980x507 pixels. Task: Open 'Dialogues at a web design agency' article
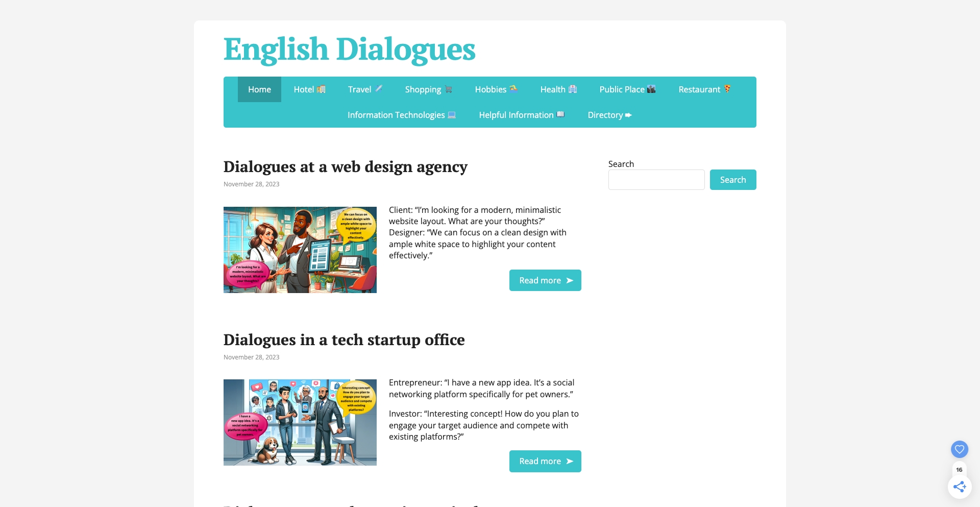[x=345, y=166]
